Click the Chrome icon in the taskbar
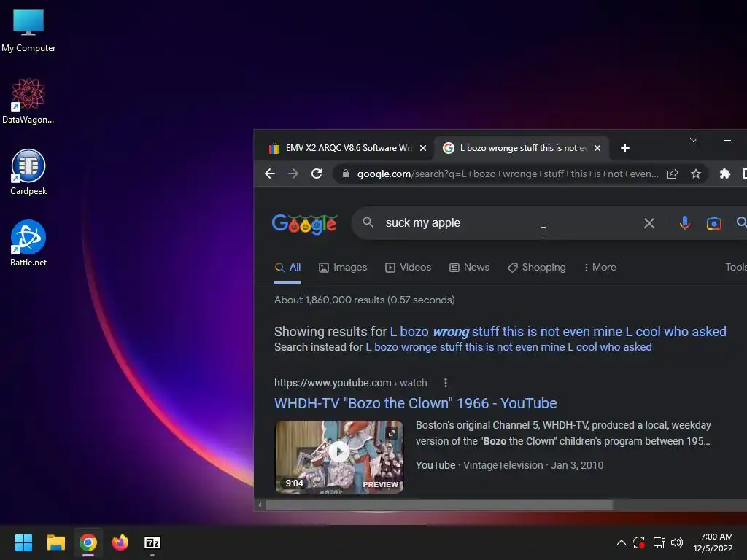Viewport: 747px width, 560px height. 88,542
